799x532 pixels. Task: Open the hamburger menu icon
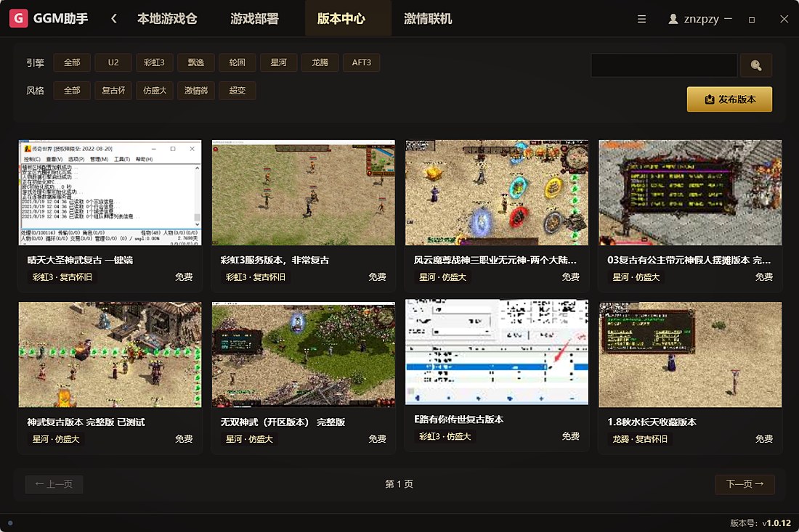click(641, 19)
